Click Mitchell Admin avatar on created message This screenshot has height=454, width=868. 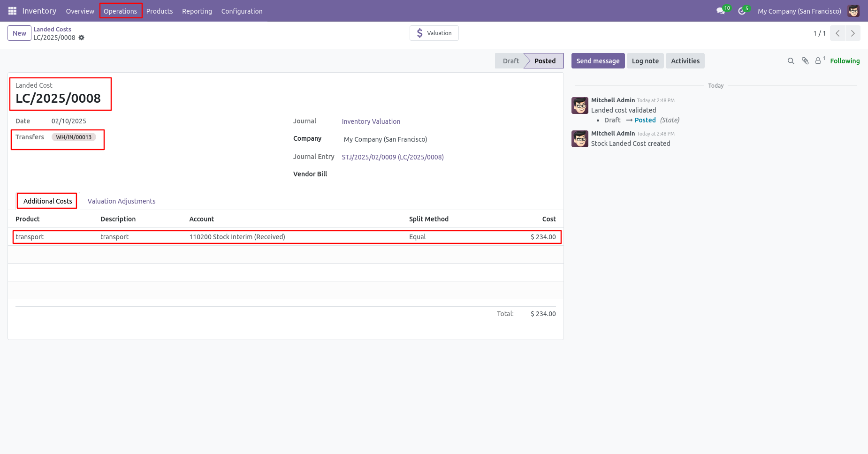pos(580,139)
